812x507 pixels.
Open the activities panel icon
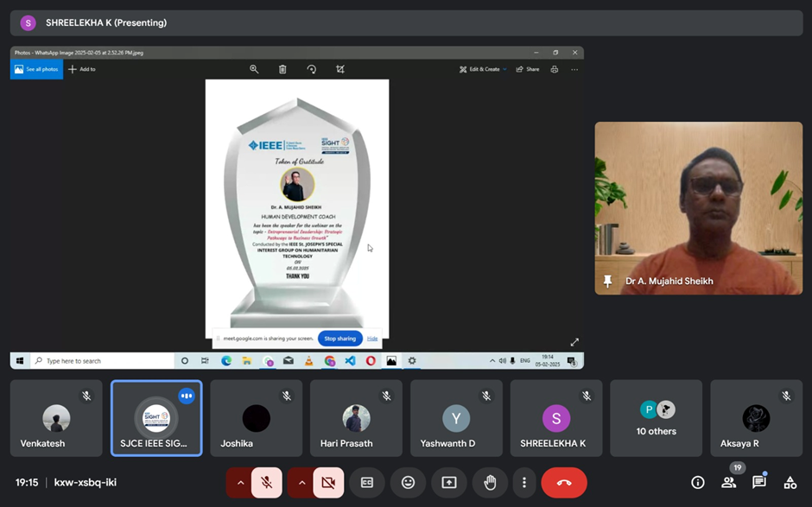coord(790,483)
